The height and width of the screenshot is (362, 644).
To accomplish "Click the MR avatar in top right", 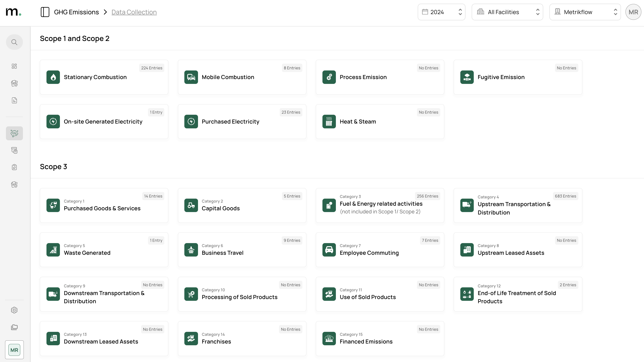I will (x=633, y=12).
